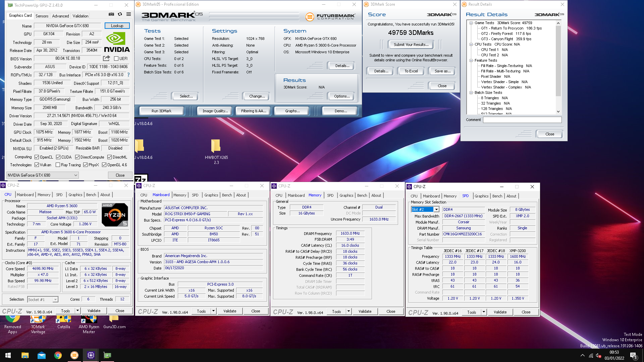Open Removed Apps desktop icon

pyautogui.click(x=12, y=324)
